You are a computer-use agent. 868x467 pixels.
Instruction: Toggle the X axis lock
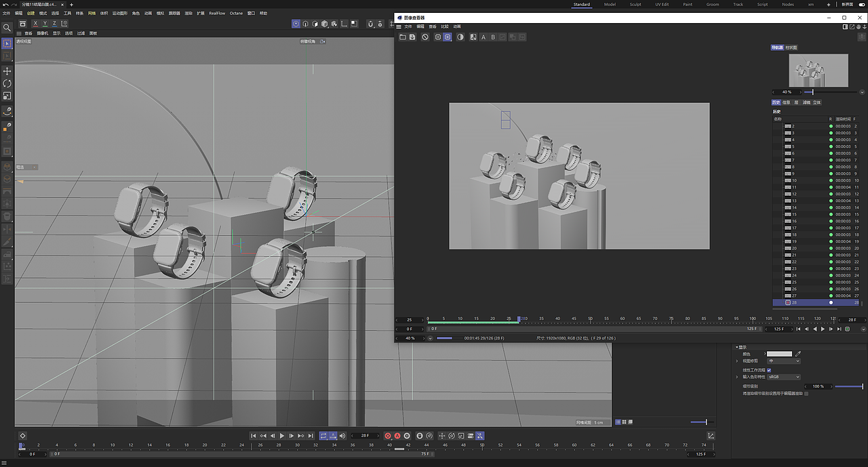coord(35,24)
